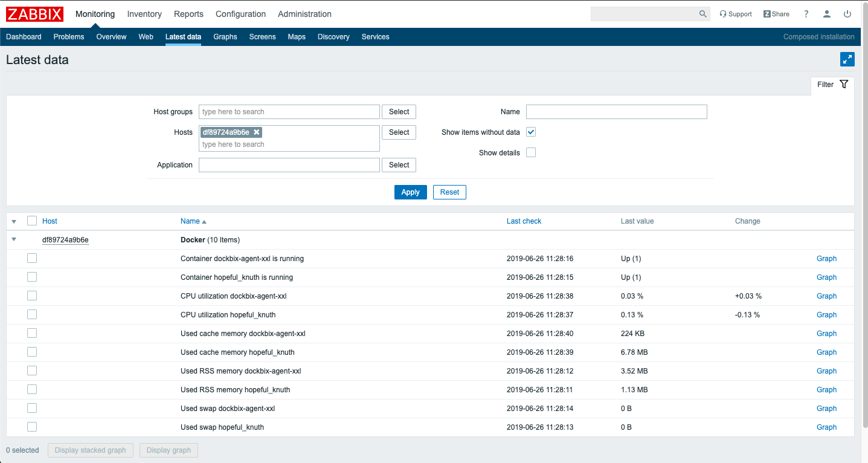Viewport: 868px width, 463px height.
Task: Enable the Show details checkbox
Action: pos(530,152)
